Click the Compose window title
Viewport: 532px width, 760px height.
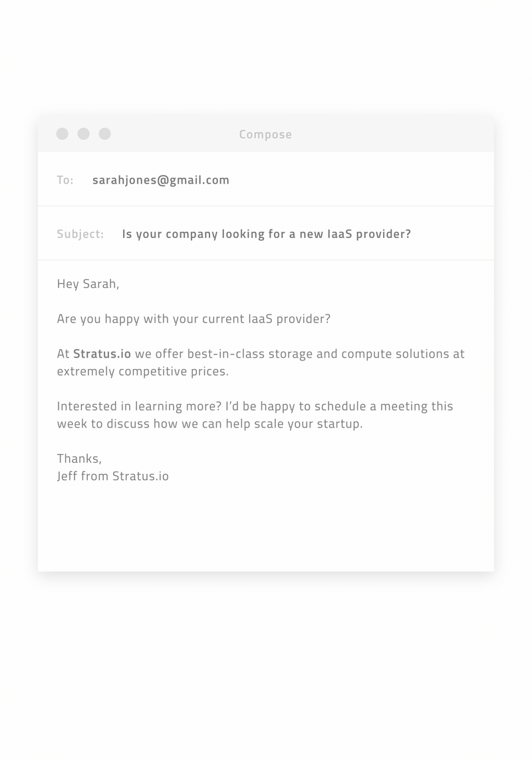pos(265,134)
